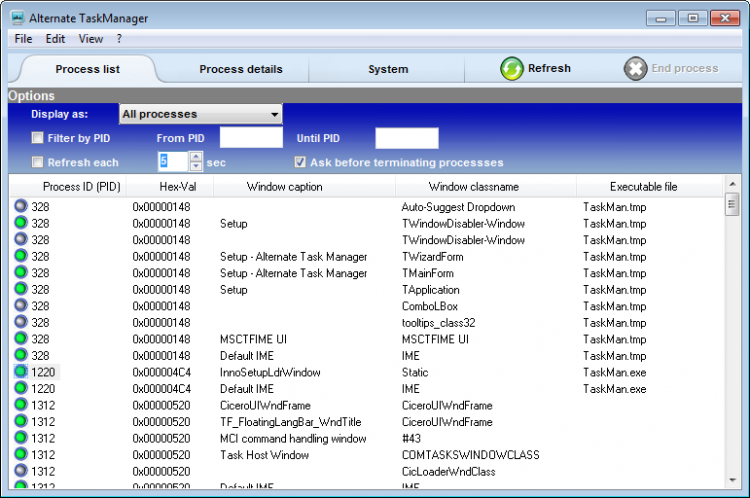The width and height of the screenshot is (750, 498).
Task: Sort by Process ID (PID) column header
Action: click(x=67, y=187)
